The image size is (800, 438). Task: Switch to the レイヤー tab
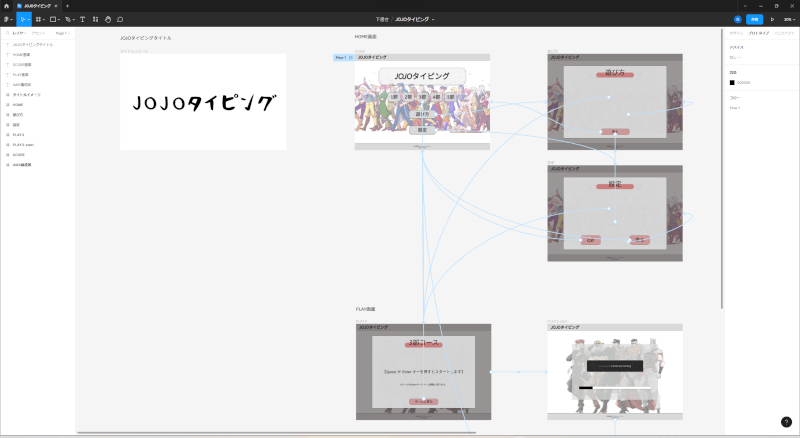[x=18, y=33]
